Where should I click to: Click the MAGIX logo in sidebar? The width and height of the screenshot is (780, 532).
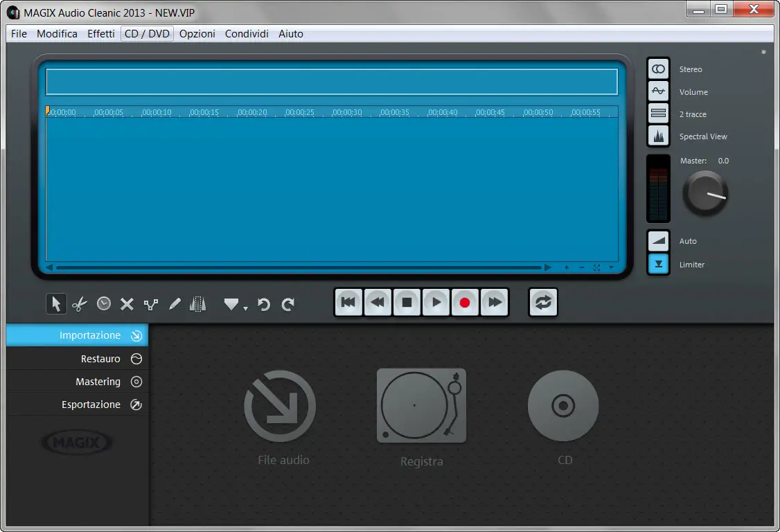tap(77, 442)
